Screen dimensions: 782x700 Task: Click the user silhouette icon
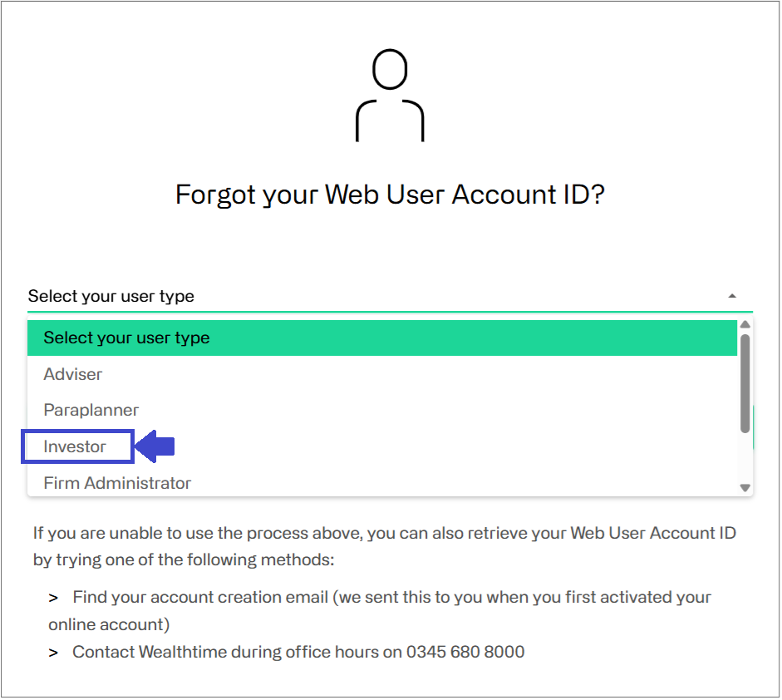tap(390, 96)
